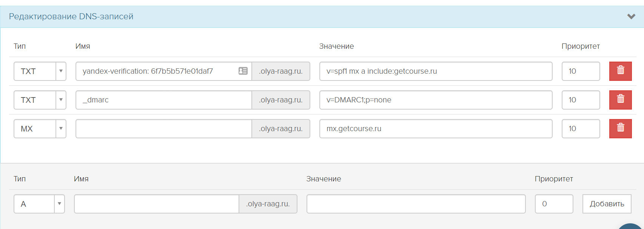644x229 pixels.
Task: Delete the yandex-verification TXT record
Action: (x=620, y=71)
